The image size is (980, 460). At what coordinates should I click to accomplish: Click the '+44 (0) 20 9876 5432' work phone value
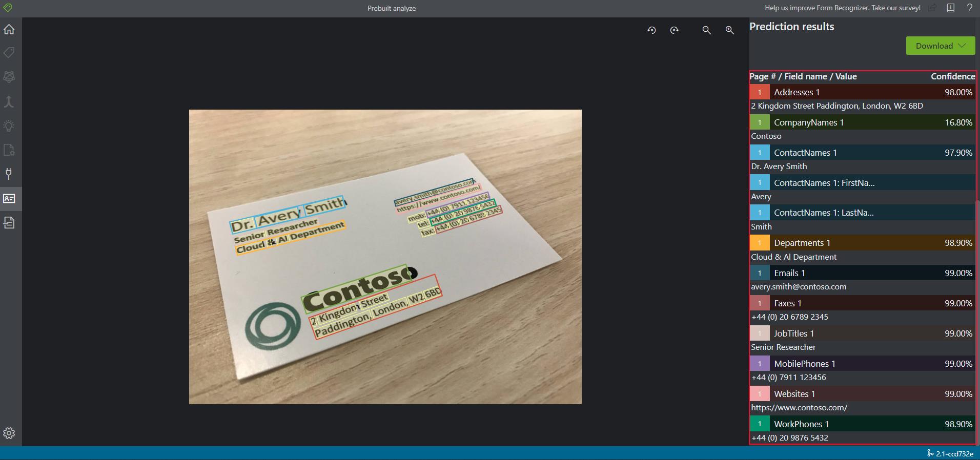click(789, 438)
